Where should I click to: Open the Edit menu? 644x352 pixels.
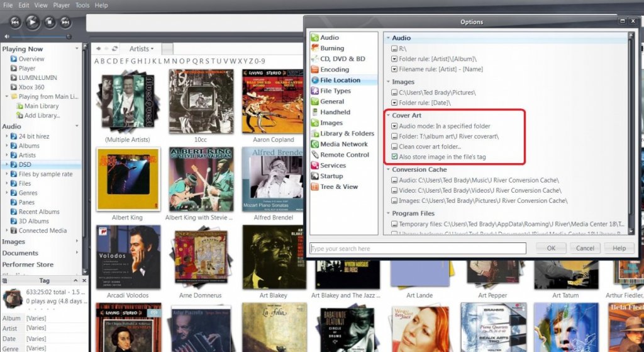coord(24,5)
